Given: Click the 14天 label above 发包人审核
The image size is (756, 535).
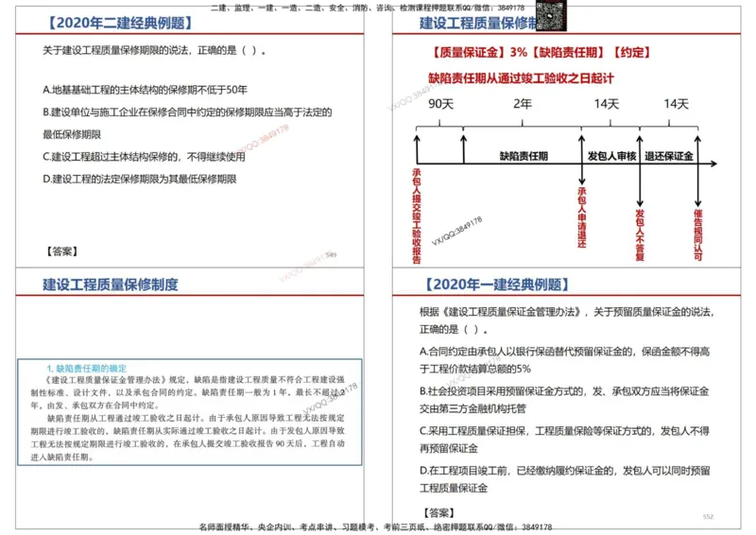Looking at the screenshot, I should coord(607,104).
